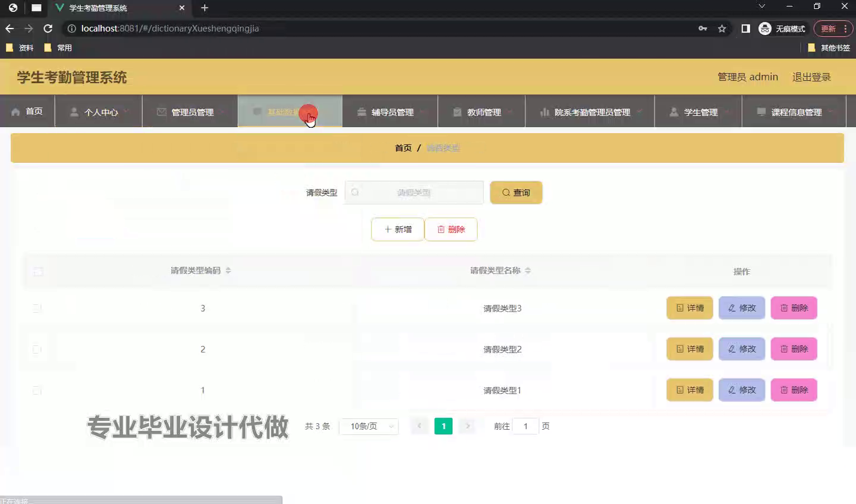The height and width of the screenshot is (504, 856).
Task: Bookmark this page with star icon
Action: pos(722,29)
